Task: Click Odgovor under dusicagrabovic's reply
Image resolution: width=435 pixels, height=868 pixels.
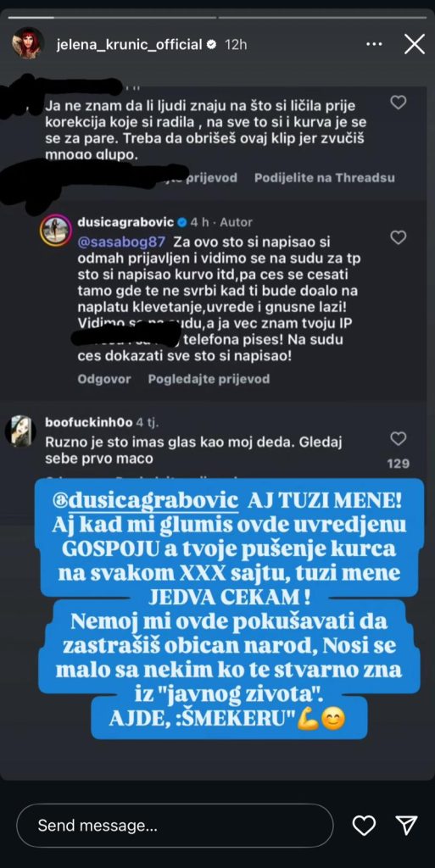Action: [x=104, y=379]
